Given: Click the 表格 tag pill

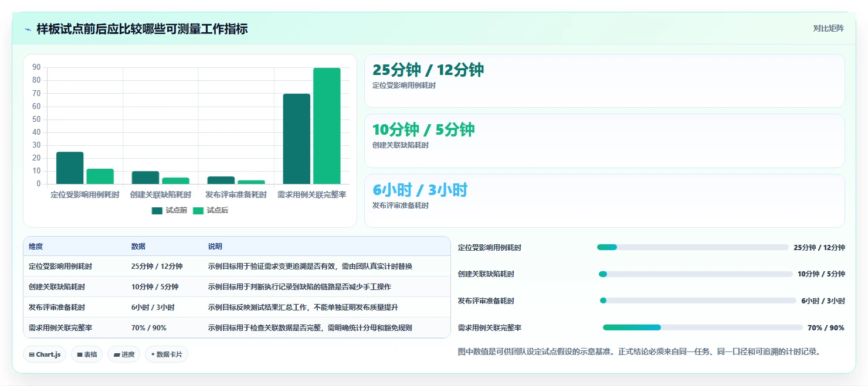Looking at the screenshot, I should pos(87,354).
